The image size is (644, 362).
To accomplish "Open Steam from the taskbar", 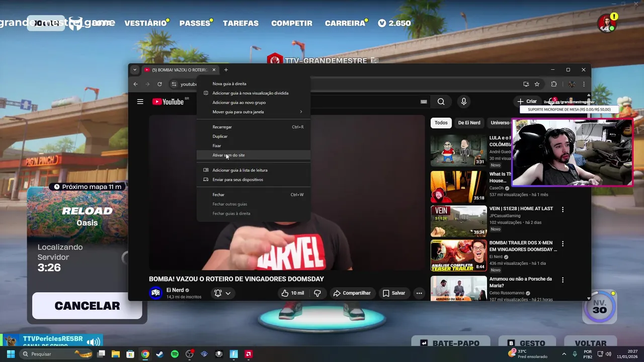I will tap(160, 354).
